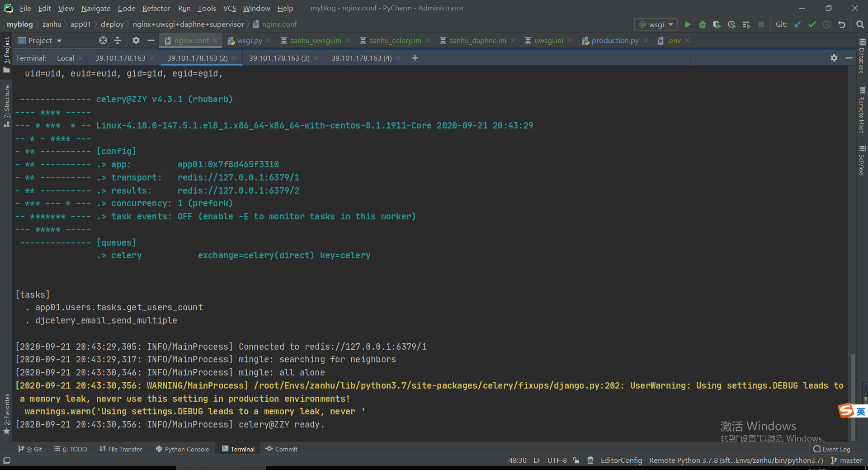Commit changes with the Git checkmark
Viewport: 868px width, 470px height.
pyautogui.click(x=812, y=24)
